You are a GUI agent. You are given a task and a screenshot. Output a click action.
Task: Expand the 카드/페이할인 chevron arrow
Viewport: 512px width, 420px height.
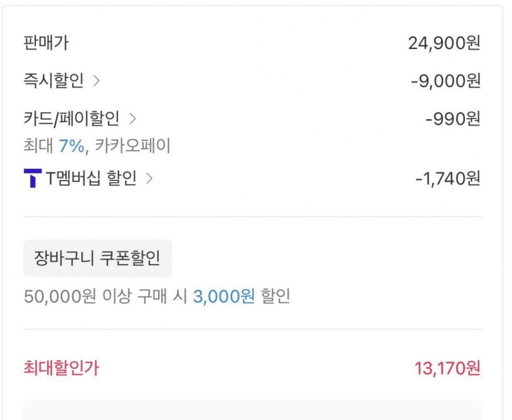133,119
